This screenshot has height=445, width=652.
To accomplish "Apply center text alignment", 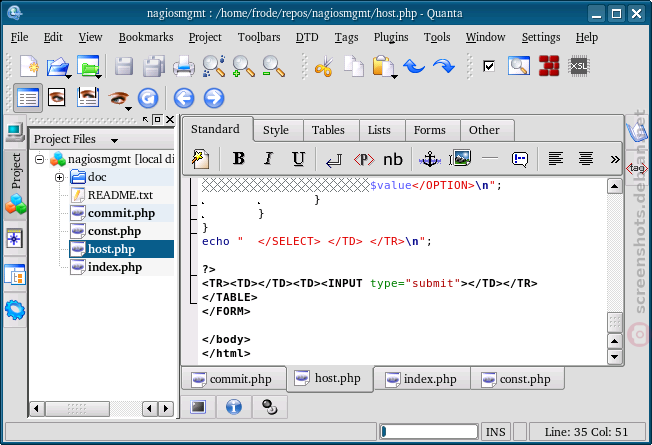I will (586, 159).
